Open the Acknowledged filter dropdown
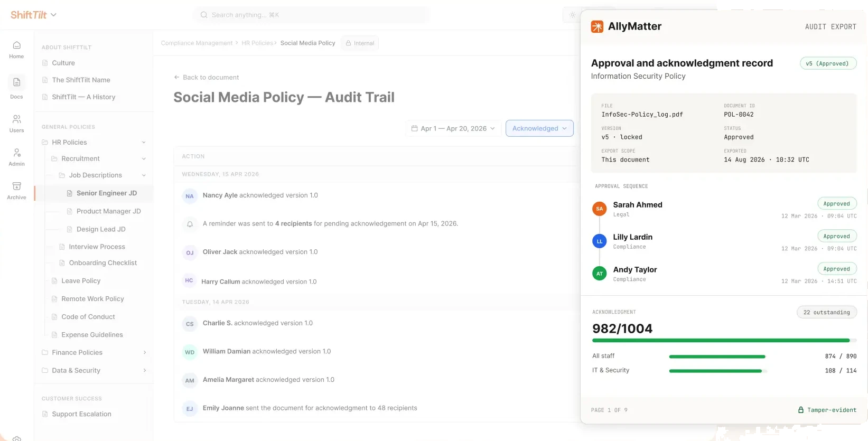 [x=539, y=128]
